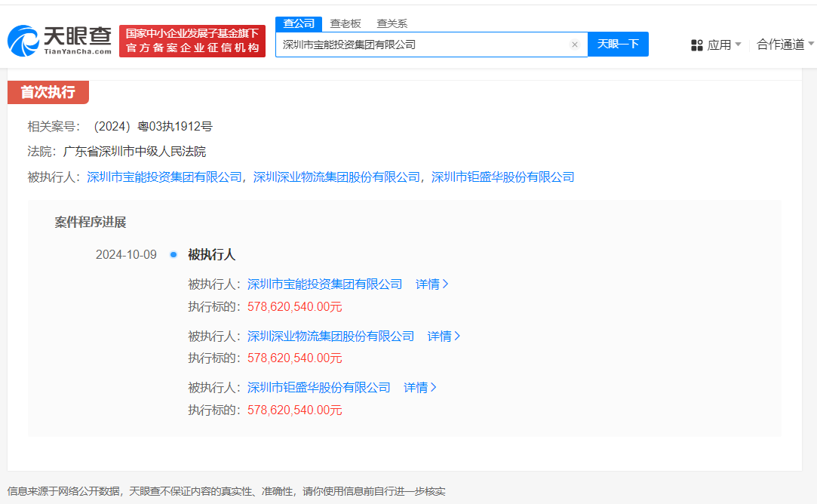Viewport: 817px width, 504px height.
Task: Open the 应用 apps grid icon
Action: click(x=696, y=45)
